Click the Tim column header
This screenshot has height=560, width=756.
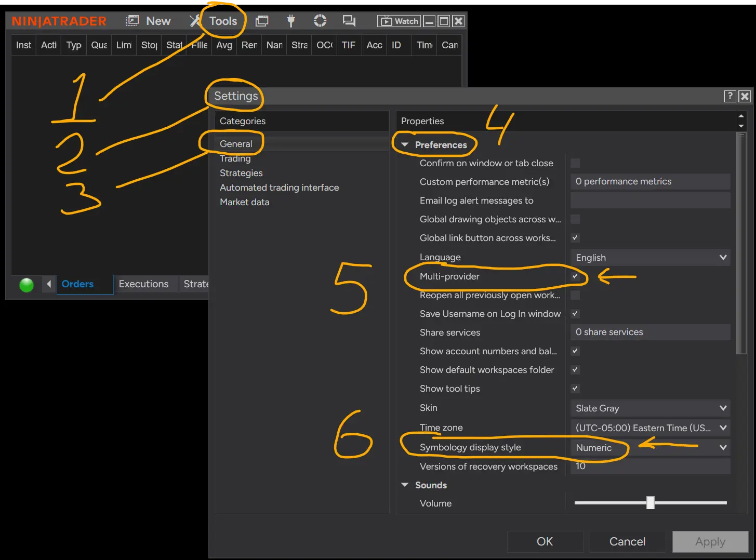tap(424, 45)
